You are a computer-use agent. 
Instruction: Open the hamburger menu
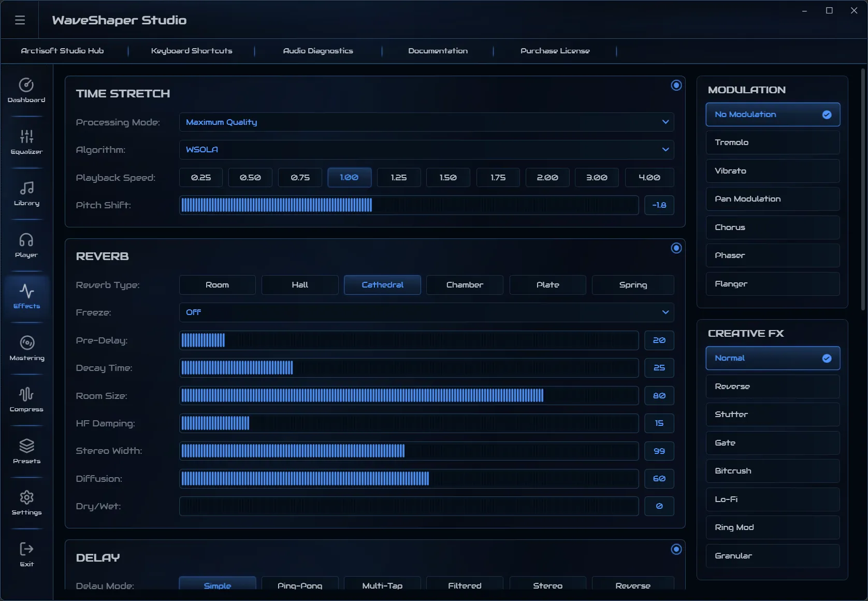pos(20,20)
